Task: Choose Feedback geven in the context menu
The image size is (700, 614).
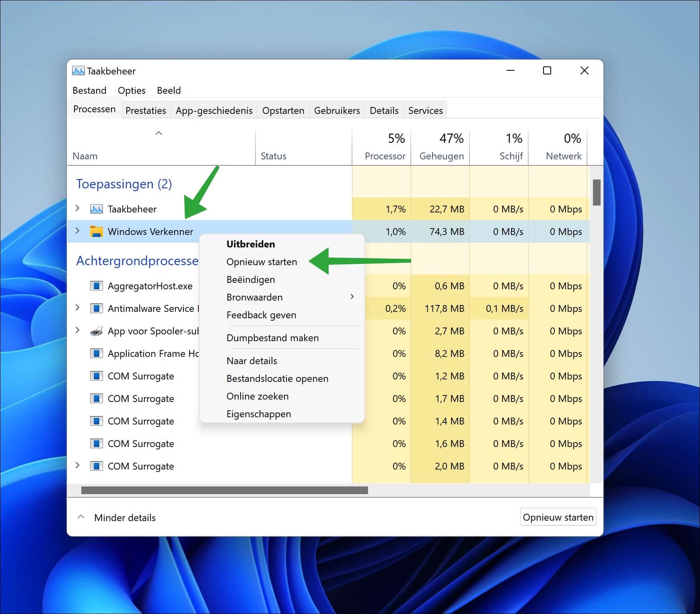Action: 282,315
